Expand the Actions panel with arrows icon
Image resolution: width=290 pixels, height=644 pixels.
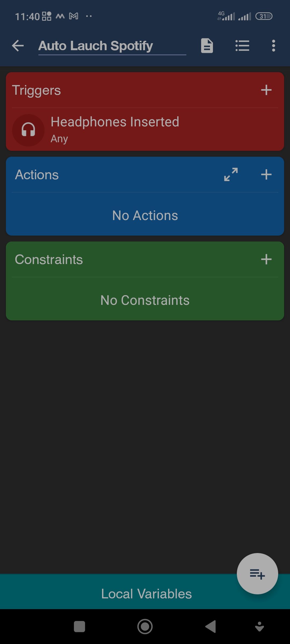[231, 175]
